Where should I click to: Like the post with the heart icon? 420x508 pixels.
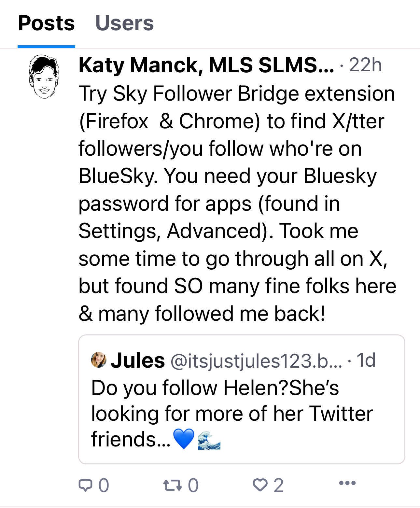260,485
